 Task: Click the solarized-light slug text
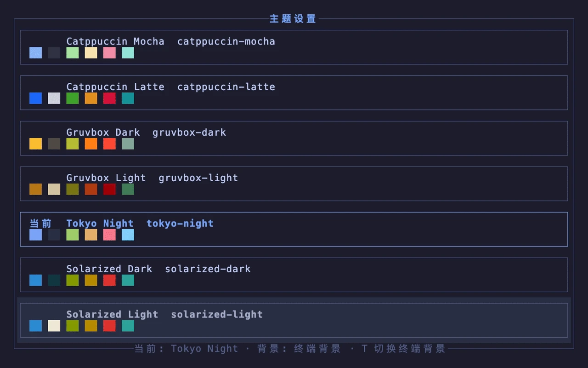(x=217, y=315)
